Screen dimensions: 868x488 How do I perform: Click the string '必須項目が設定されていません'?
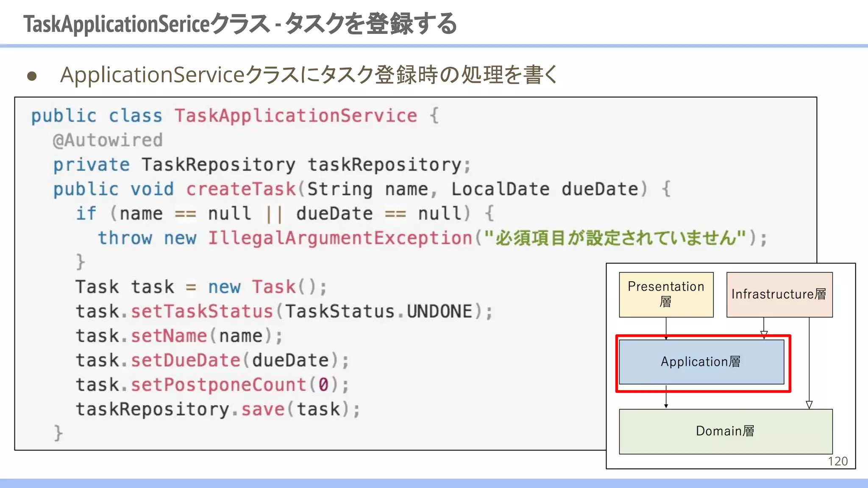tap(615, 238)
